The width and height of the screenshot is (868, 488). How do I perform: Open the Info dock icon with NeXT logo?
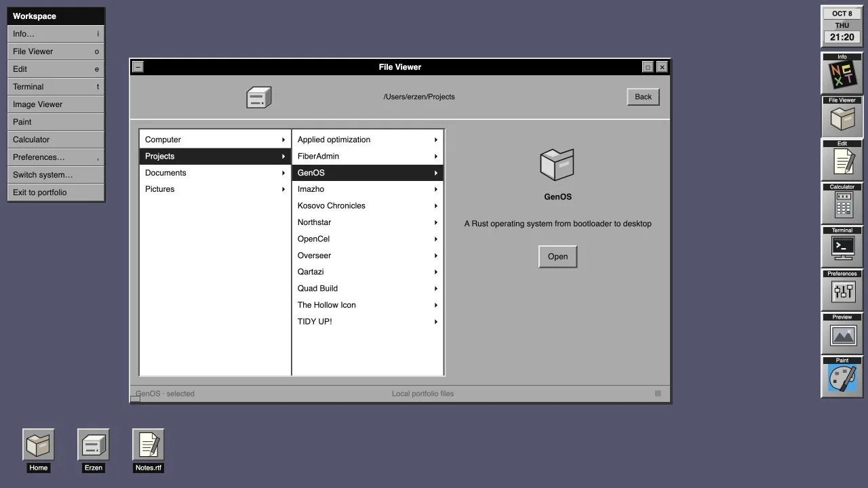pos(842,73)
